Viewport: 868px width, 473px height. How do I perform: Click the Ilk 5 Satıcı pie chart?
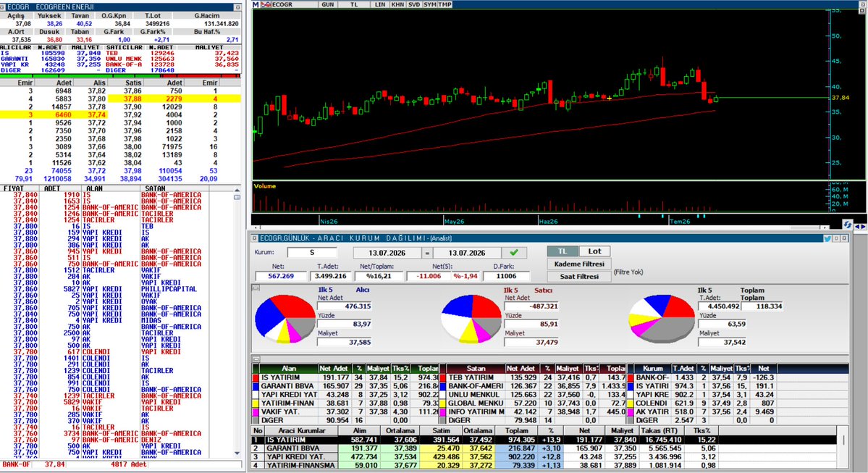point(471,319)
